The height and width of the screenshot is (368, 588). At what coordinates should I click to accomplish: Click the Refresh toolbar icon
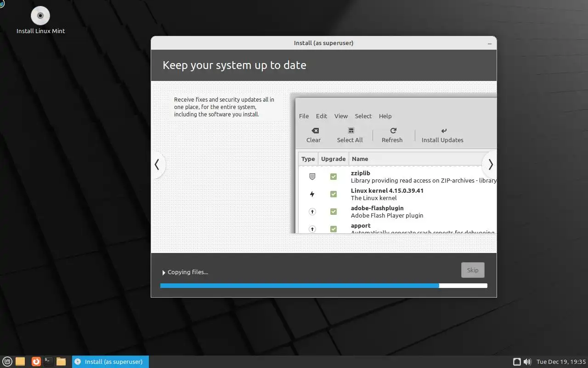(x=393, y=131)
